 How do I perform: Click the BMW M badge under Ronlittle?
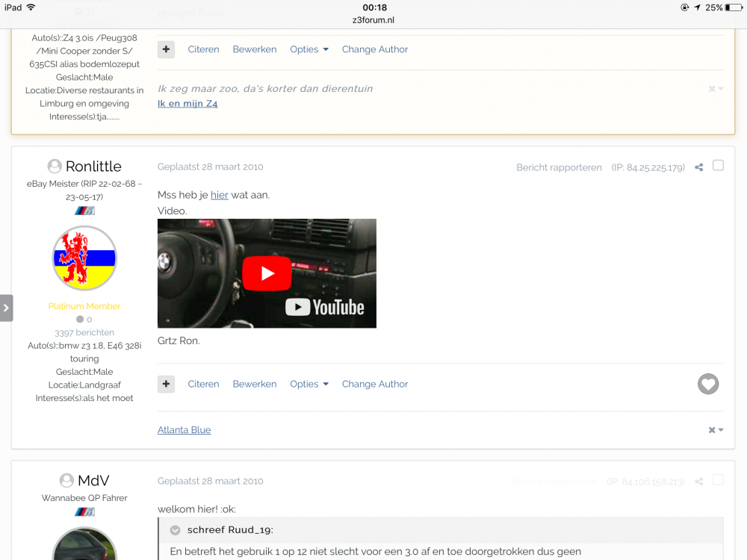[84, 211]
